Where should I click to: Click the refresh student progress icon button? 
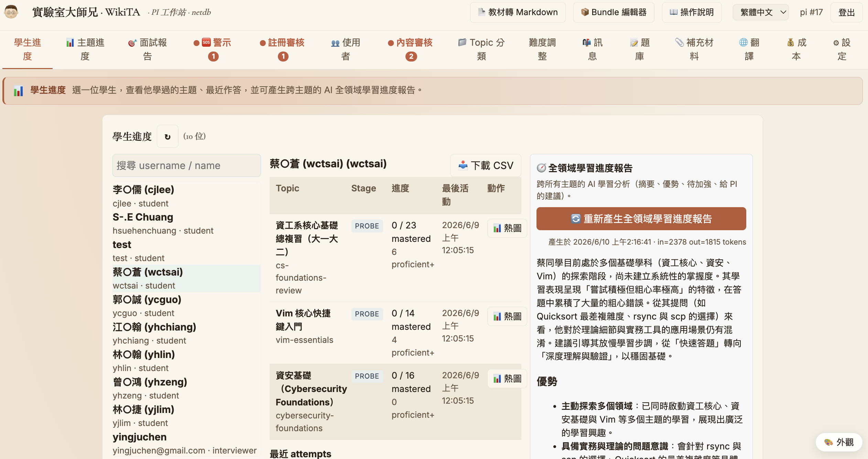coord(167,136)
